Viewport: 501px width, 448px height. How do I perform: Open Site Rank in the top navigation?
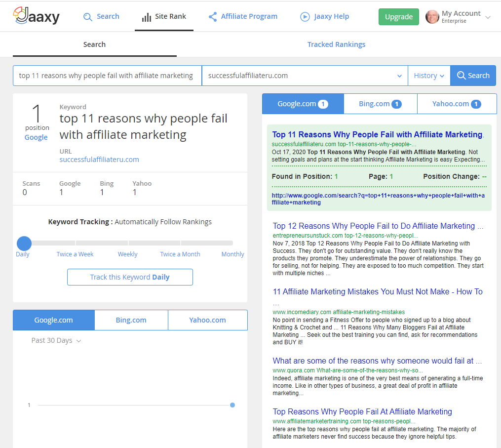[164, 17]
